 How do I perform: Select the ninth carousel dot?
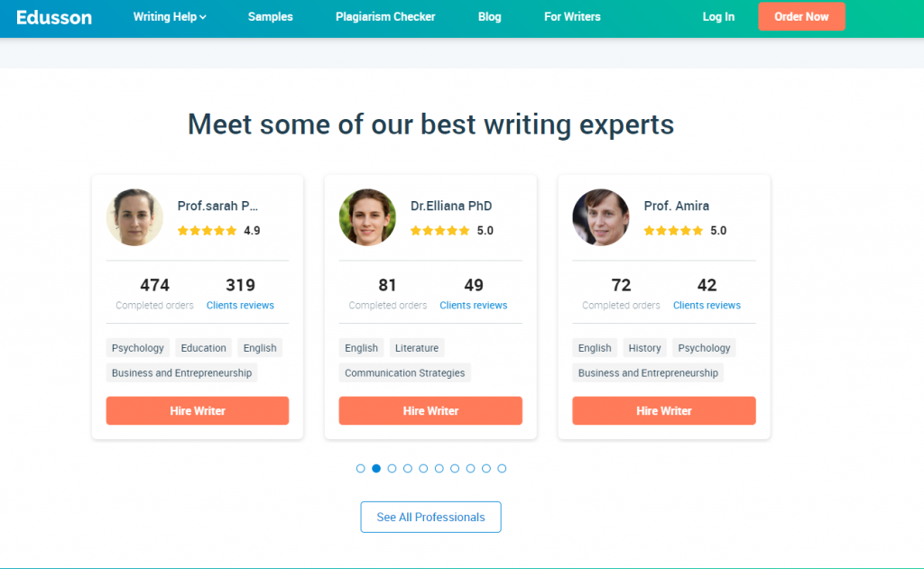pyautogui.click(x=486, y=468)
